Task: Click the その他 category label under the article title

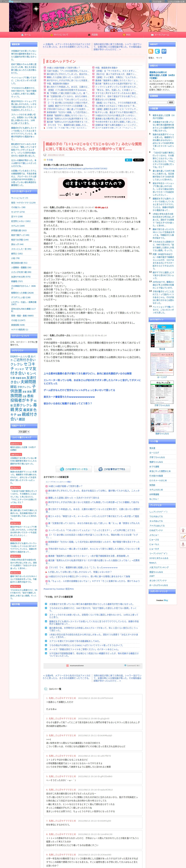Action: coord(50,160)
